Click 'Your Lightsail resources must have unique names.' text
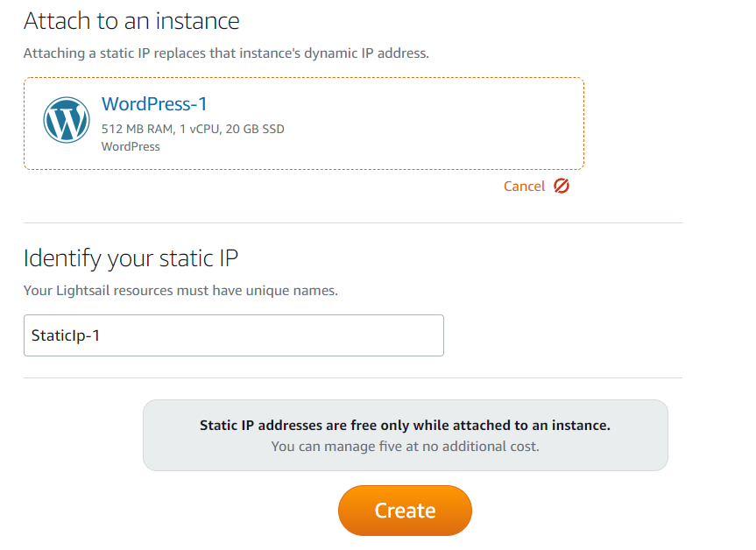Image resolution: width=756 pixels, height=550 pixels. pyautogui.click(x=180, y=291)
